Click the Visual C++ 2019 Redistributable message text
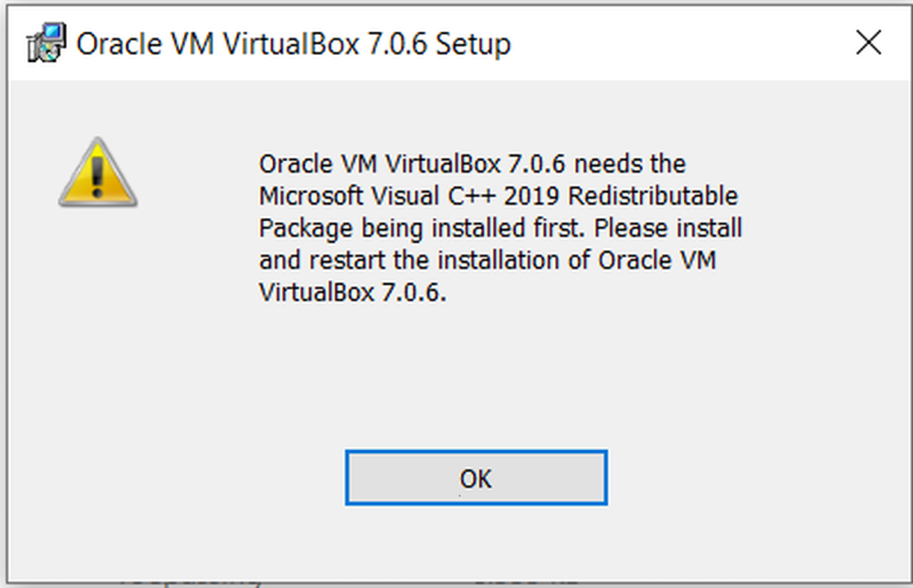913x588 pixels. tap(498, 195)
